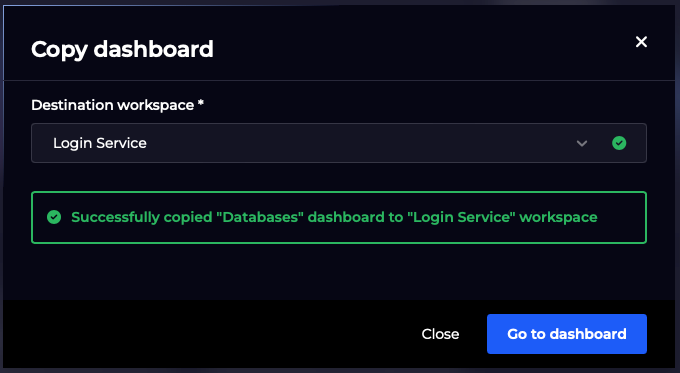Viewport: 680px width, 373px height.
Task: Click the empty dark footer area beside Close
Action: pyautogui.click(x=208, y=334)
